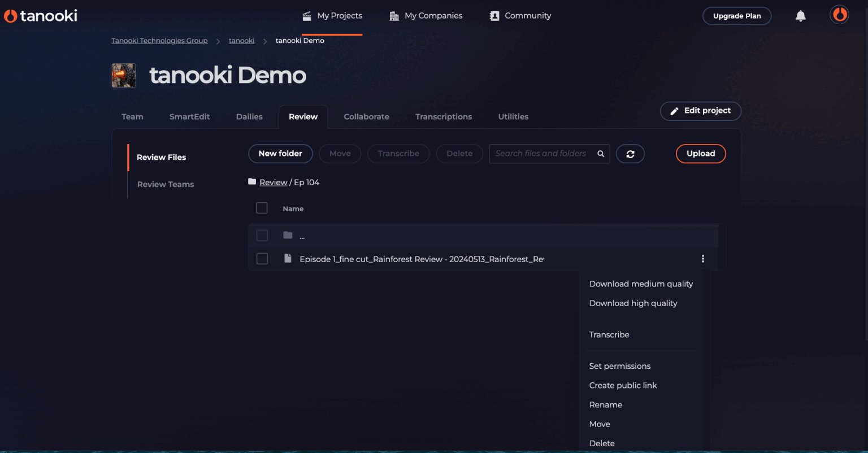This screenshot has width=868, height=453.
Task: Select Create public link option
Action: 623,385
